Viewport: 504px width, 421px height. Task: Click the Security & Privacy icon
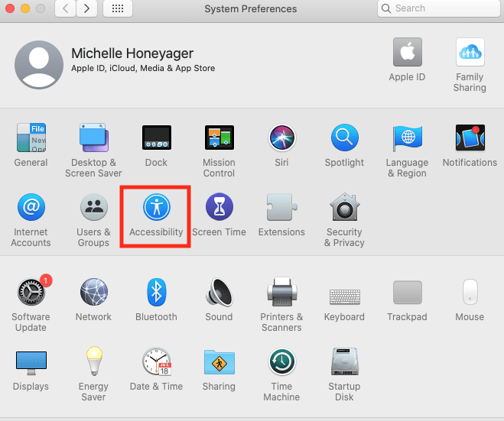[x=344, y=208]
